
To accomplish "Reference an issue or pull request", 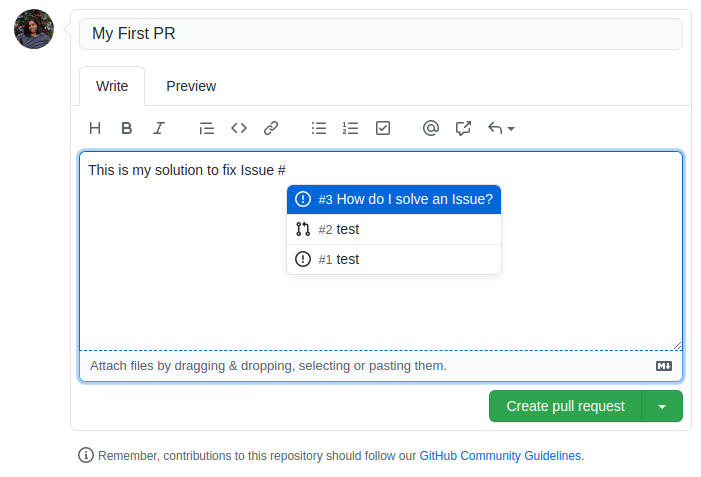I will (463, 128).
